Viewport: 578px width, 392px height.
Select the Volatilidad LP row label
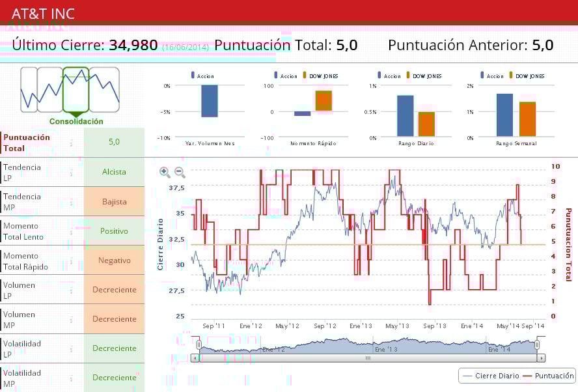tap(22, 349)
